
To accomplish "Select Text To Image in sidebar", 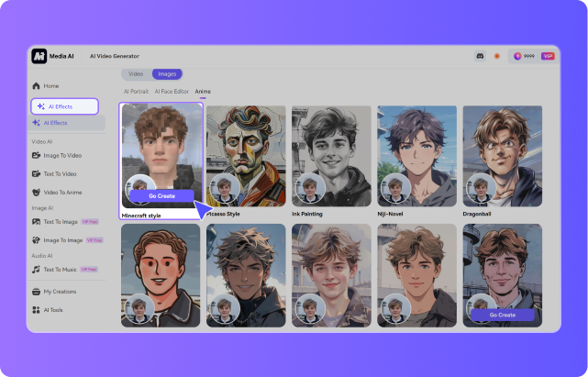I will pyautogui.click(x=61, y=222).
